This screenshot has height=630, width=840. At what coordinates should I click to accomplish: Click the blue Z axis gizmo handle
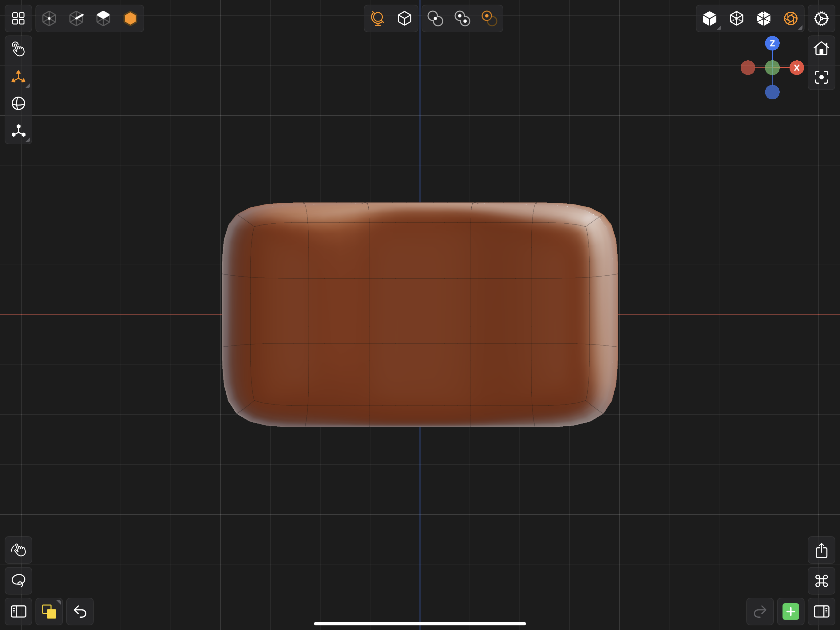772,43
